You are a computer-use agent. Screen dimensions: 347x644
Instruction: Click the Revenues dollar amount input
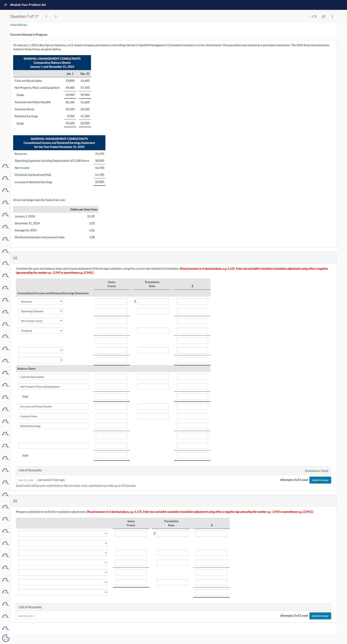click(192, 302)
